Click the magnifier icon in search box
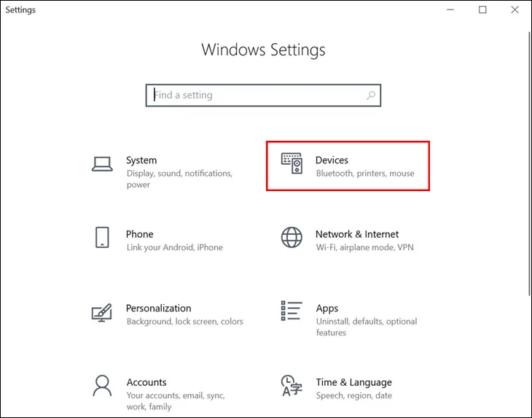The width and height of the screenshot is (532, 418). point(371,96)
